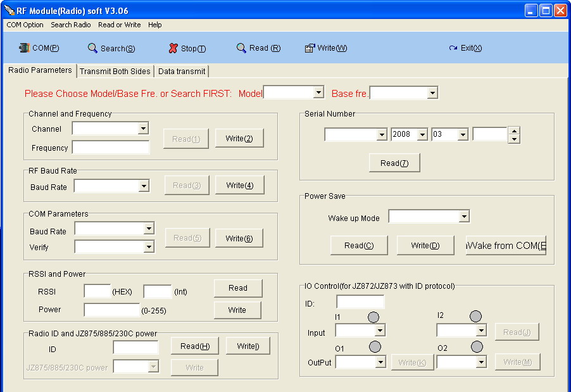Click the I1 input indicator circle
The height and width of the screenshot is (392, 571).
[373, 317]
